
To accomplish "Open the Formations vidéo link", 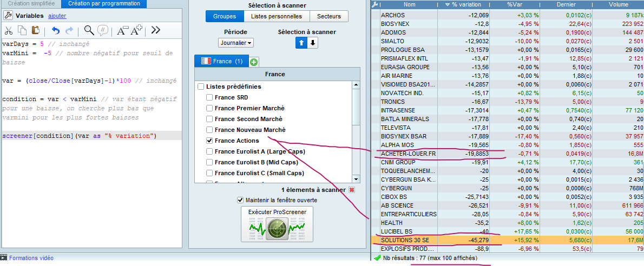I will pyautogui.click(x=31, y=258).
